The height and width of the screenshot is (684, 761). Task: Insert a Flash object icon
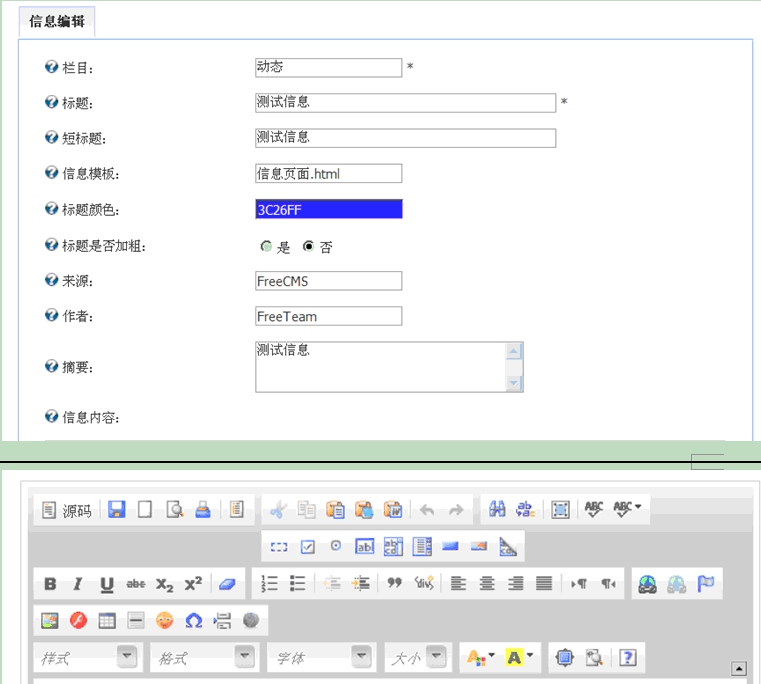(x=78, y=620)
